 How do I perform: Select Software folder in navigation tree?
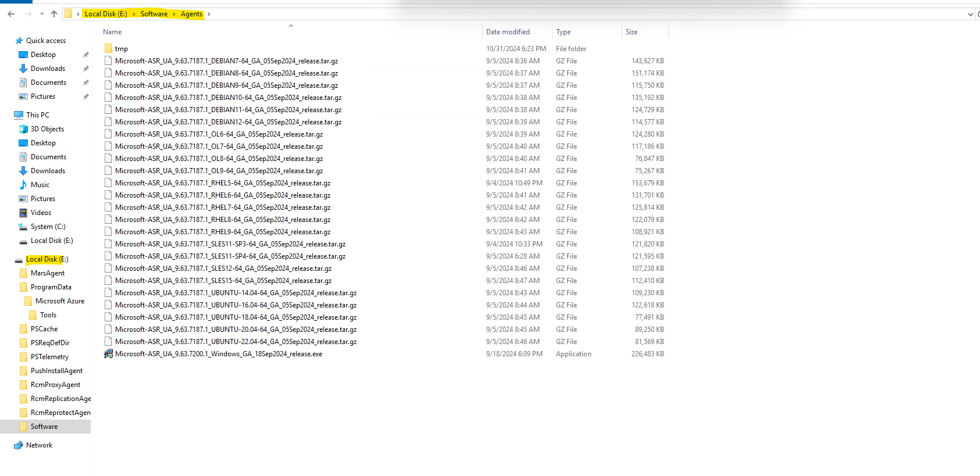click(44, 427)
